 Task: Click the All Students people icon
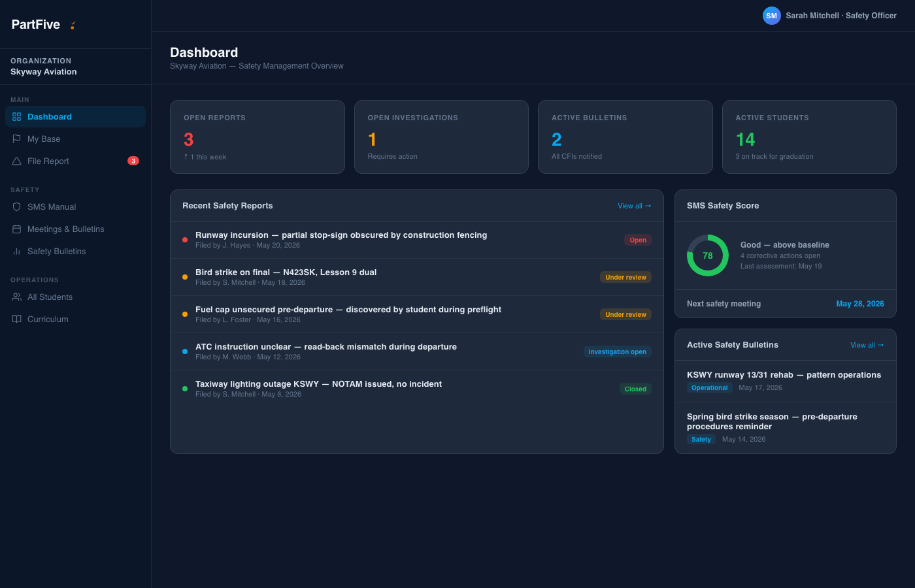(17, 297)
